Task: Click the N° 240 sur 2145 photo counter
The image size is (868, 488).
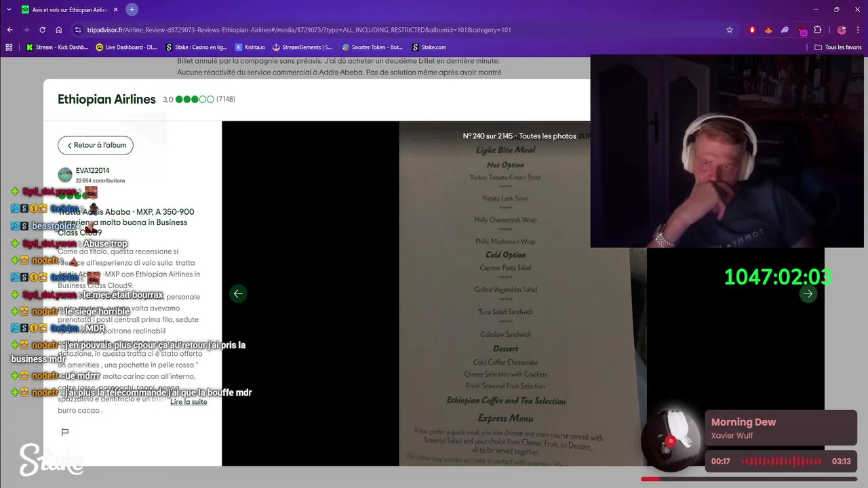Action: tap(519, 136)
